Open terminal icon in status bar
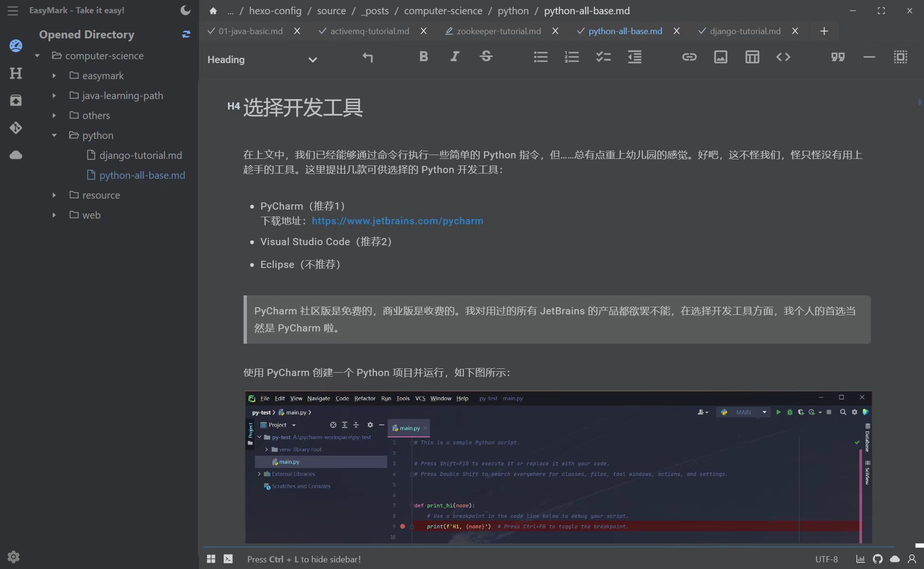Screen dimensions: 924x569 [x=228, y=559]
